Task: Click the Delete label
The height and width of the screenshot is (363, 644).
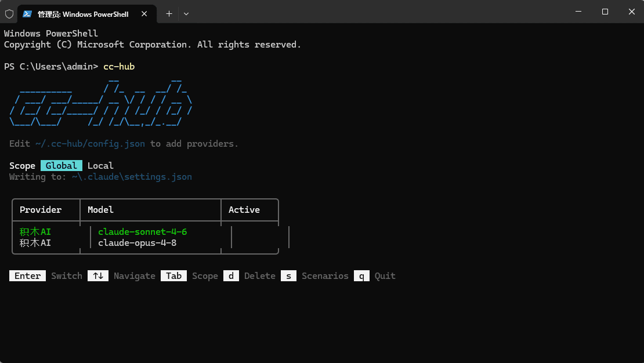Action: [259, 276]
